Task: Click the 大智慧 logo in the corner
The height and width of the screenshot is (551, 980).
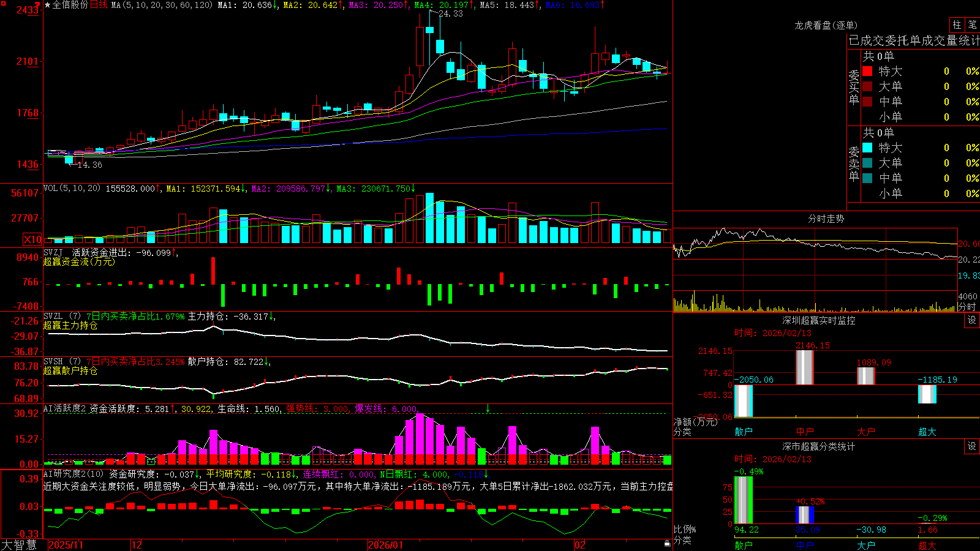Action: [19, 544]
